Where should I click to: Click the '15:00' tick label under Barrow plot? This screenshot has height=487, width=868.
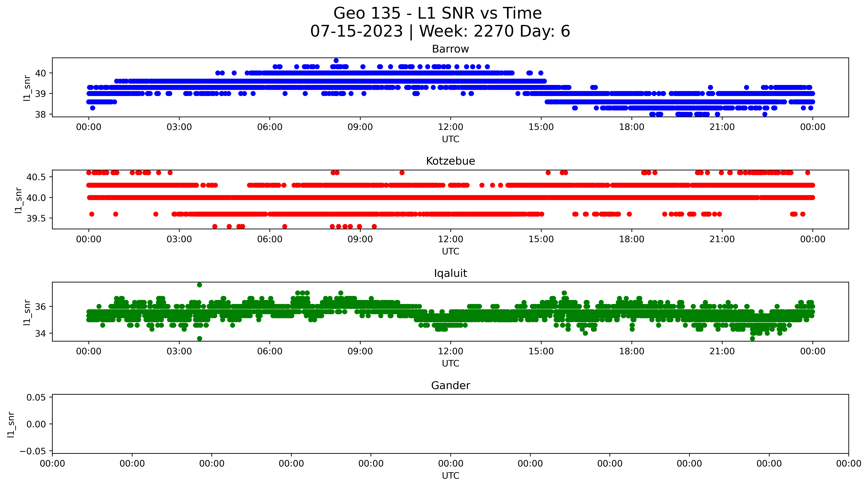541,127
